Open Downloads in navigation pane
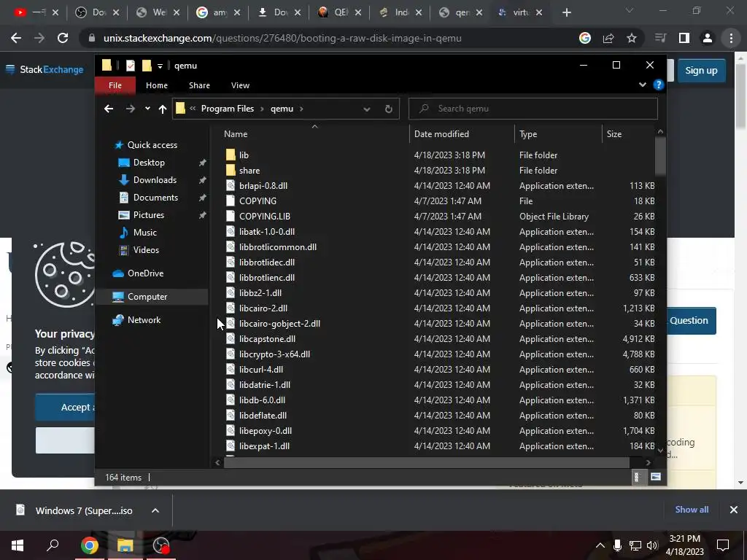747x560 pixels. point(155,180)
